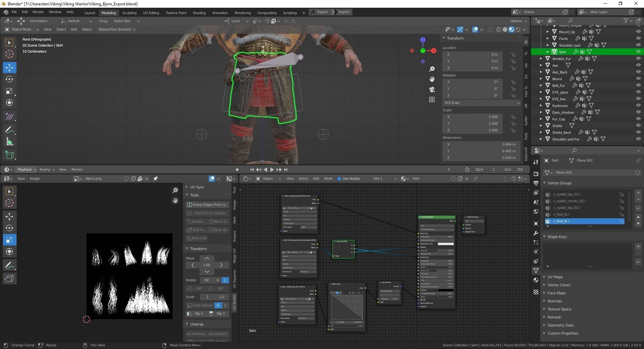
Task: Click Sharp Edges From UV Islands button
Action: (207, 205)
